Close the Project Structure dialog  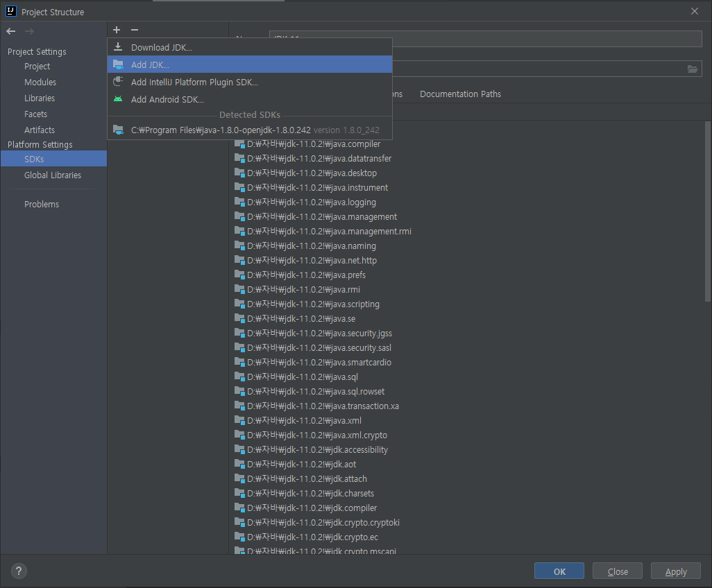click(694, 11)
